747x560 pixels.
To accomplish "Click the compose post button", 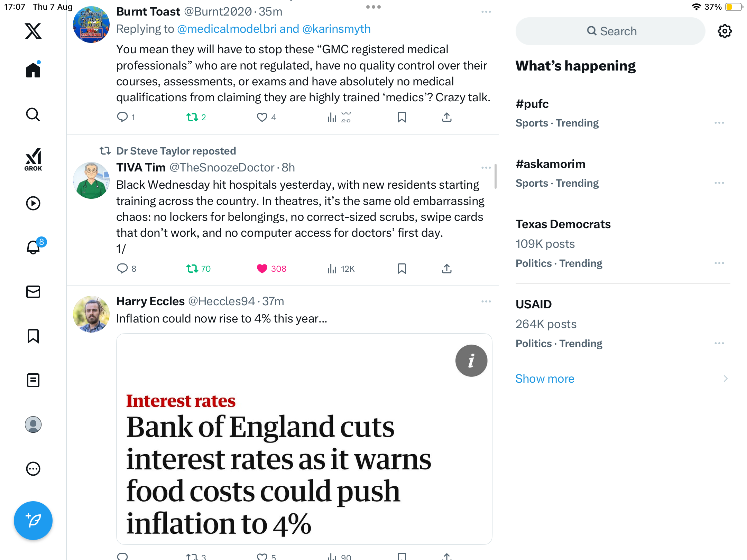I will pyautogui.click(x=33, y=520).
